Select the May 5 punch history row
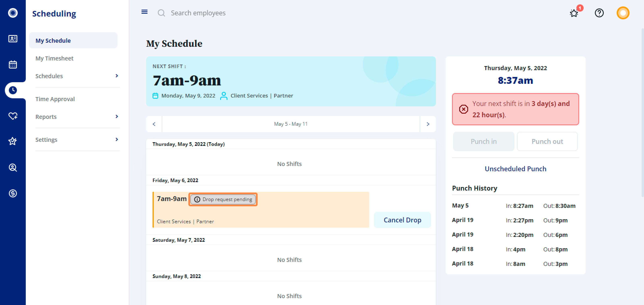 (x=515, y=206)
